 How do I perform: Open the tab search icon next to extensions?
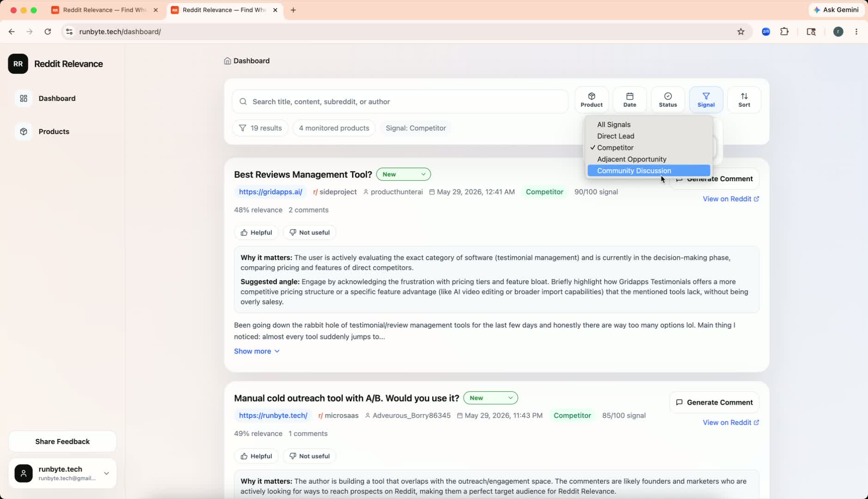pyautogui.click(x=811, y=31)
